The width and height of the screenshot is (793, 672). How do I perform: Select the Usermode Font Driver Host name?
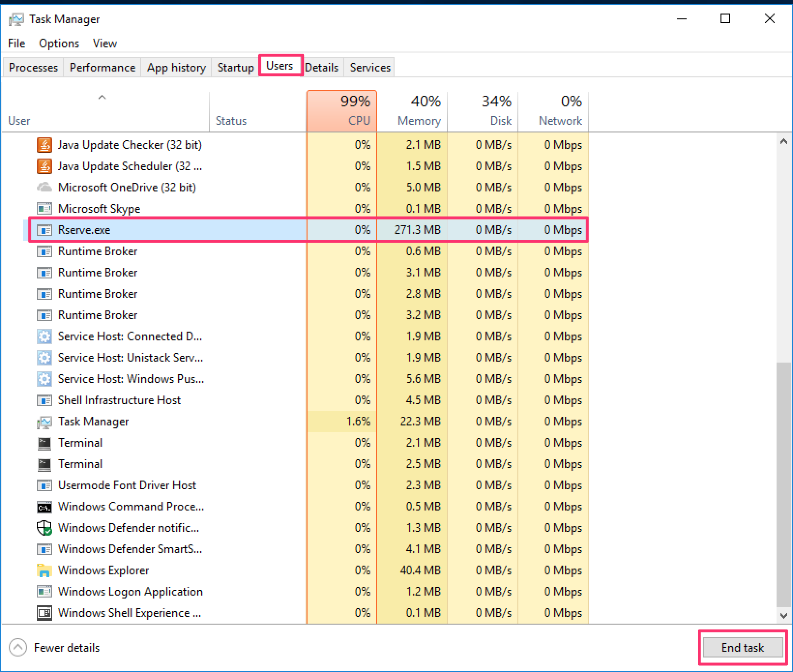pyautogui.click(x=127, y=485)
